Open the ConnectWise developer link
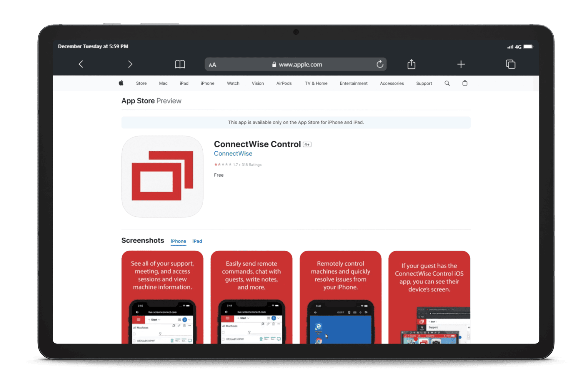The image size is (588, 385). tap(233, 153)
